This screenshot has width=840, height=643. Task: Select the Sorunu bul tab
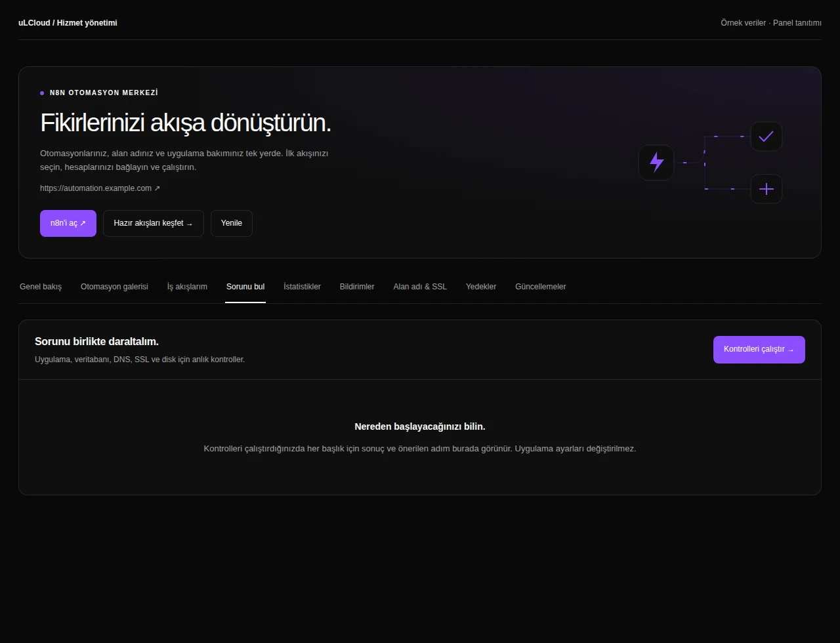pos(245,287)
